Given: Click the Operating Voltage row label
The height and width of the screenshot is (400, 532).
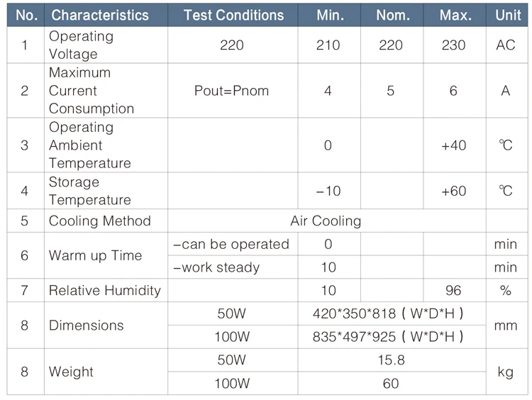Looking at the screenshot, I should click(x=81, y=45).
